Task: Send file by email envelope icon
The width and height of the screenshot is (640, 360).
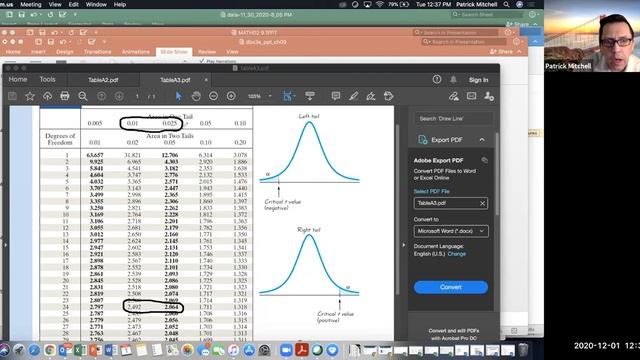Action: pos(471,96)
